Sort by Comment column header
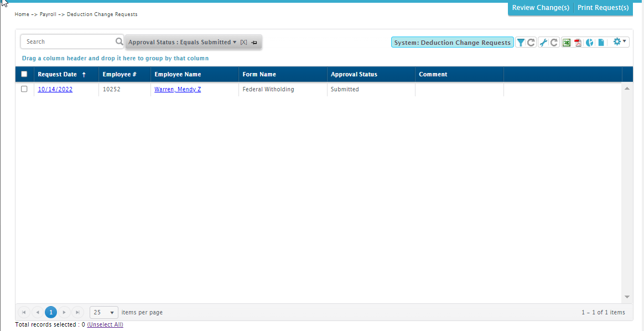The width and height of the screenshot is (644, 331). (433, 74)
